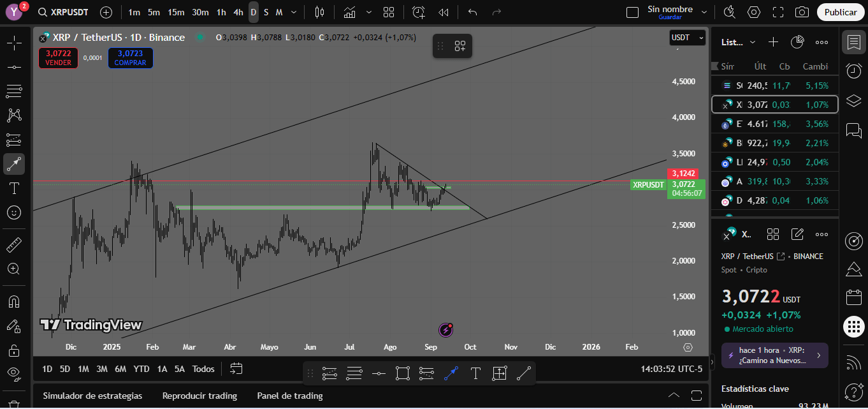Open the chats panel in right sidebar
Viewport: 868px width, 409px height.
coord(853,131)
